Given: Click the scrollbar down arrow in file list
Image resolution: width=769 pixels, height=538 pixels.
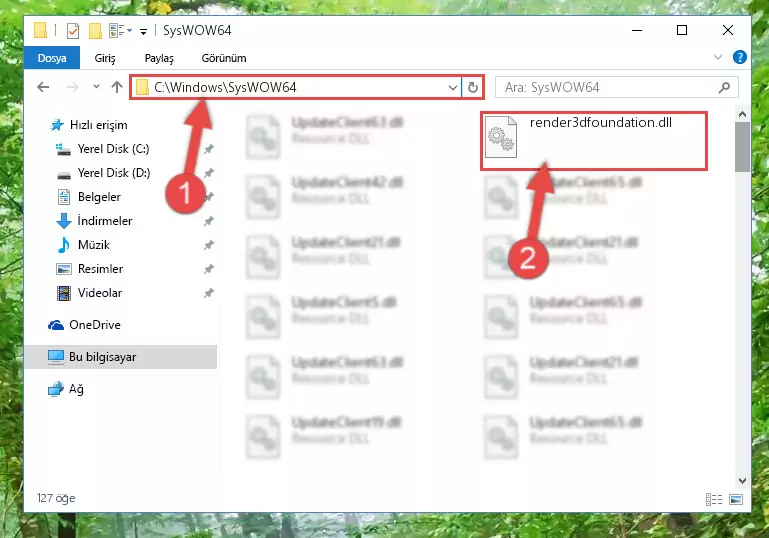Looking at the screenshot, I should 742,481.
